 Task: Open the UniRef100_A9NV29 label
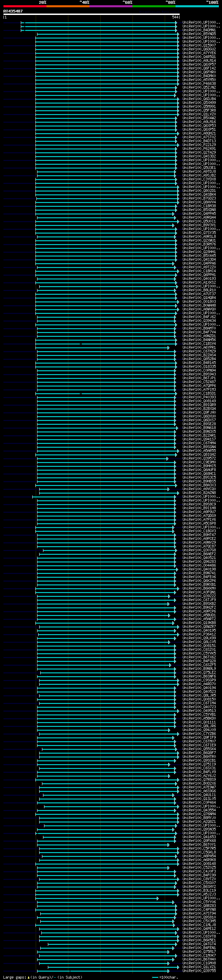pyautogui.click(x=199, y=542)
